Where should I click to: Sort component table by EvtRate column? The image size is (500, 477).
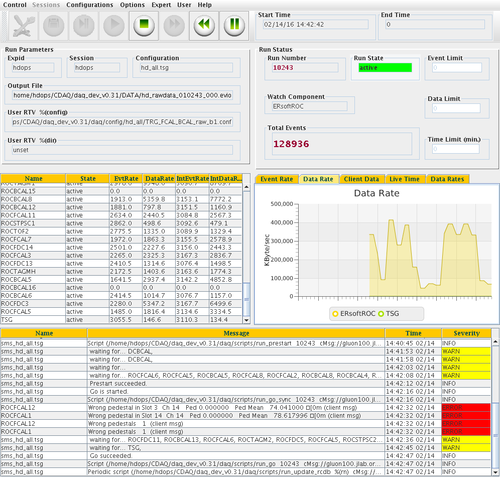[x=126, y=179]
